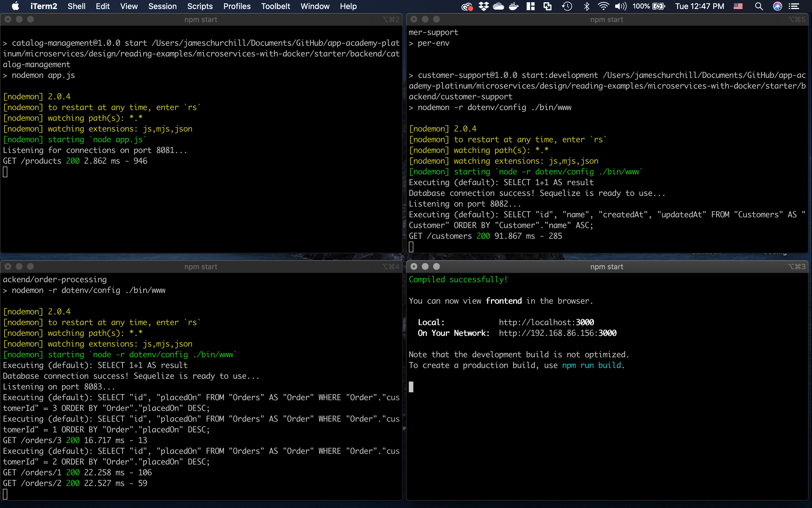The image size is (812, 508).
Task: Click 'GET /orders/3 200' log line
Action: pos(75,440)
